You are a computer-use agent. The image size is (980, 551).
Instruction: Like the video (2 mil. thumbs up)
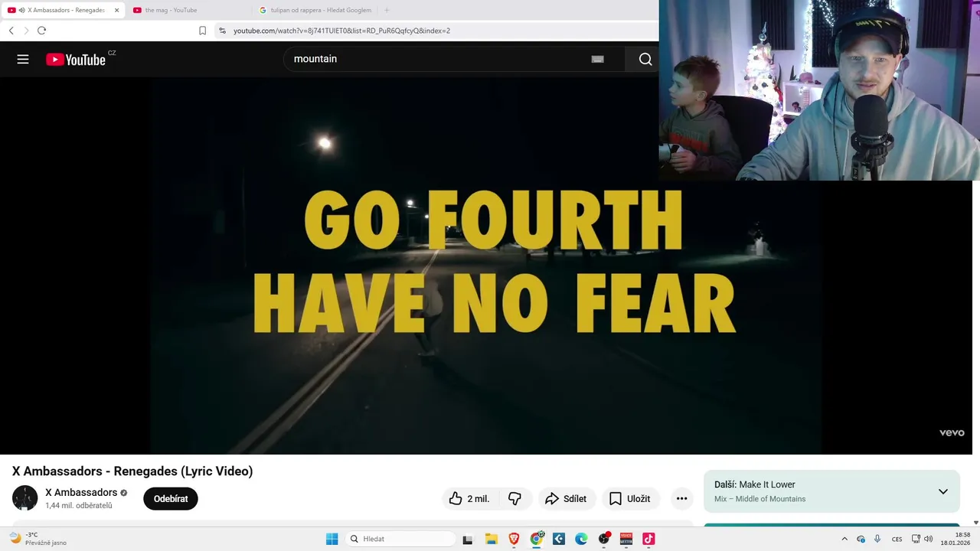point(470,499)
